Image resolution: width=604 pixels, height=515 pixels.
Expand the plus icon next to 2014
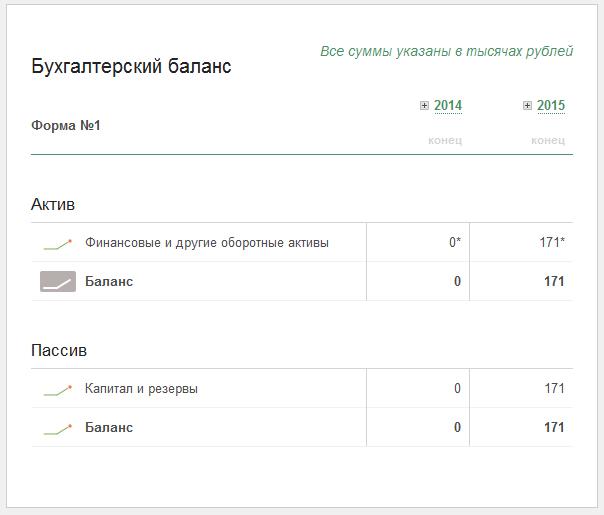click(425, 106)
